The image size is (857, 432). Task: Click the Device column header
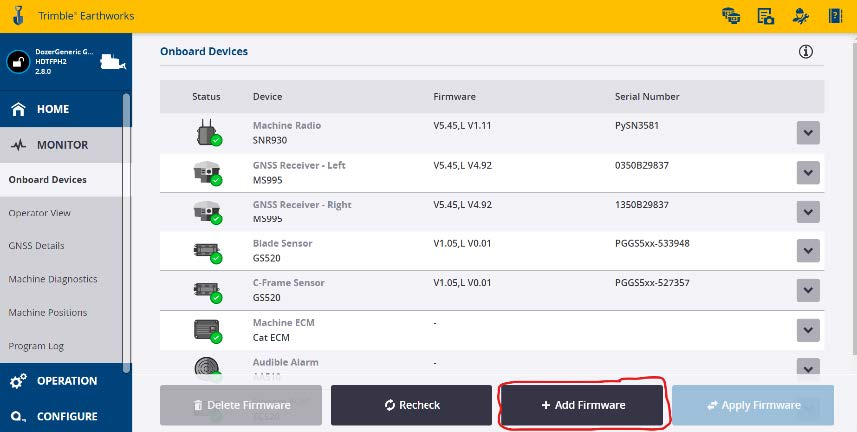coord(267,97)
